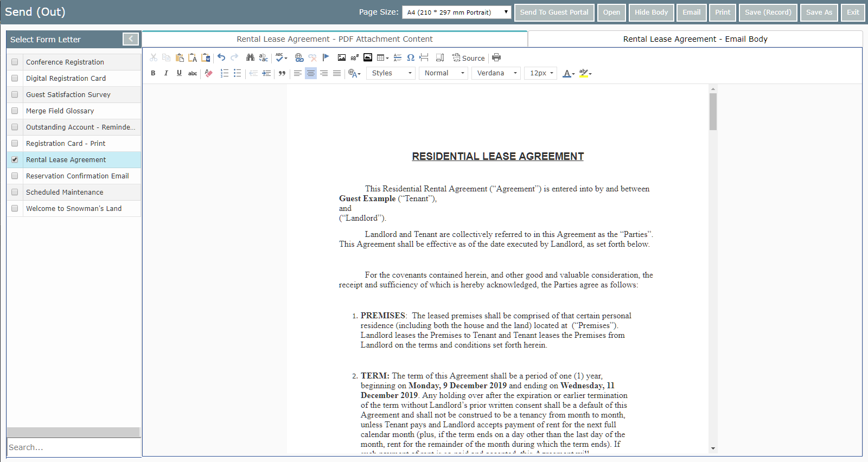Click Send To Guest Portal button
The image size is (868, 462).
pyautogui.click(x=554, y=12)
